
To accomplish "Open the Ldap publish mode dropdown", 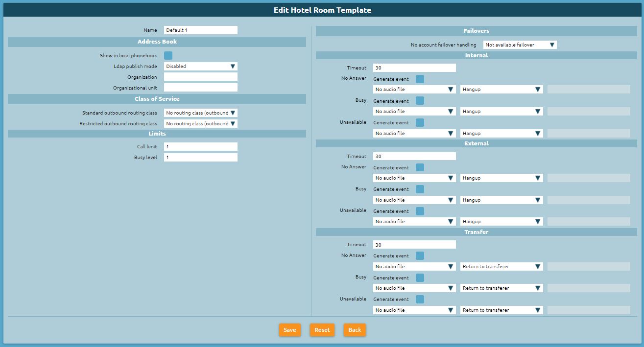I will [201, 66].
